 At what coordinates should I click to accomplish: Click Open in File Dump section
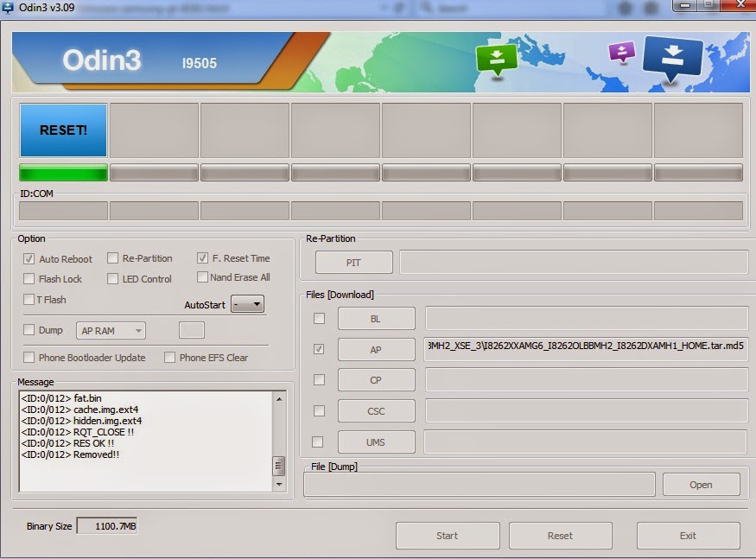(701, 484)
